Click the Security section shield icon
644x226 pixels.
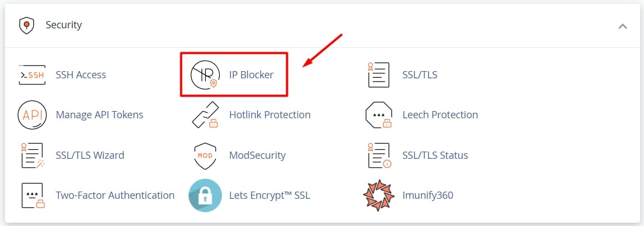(x=26, y=25)
